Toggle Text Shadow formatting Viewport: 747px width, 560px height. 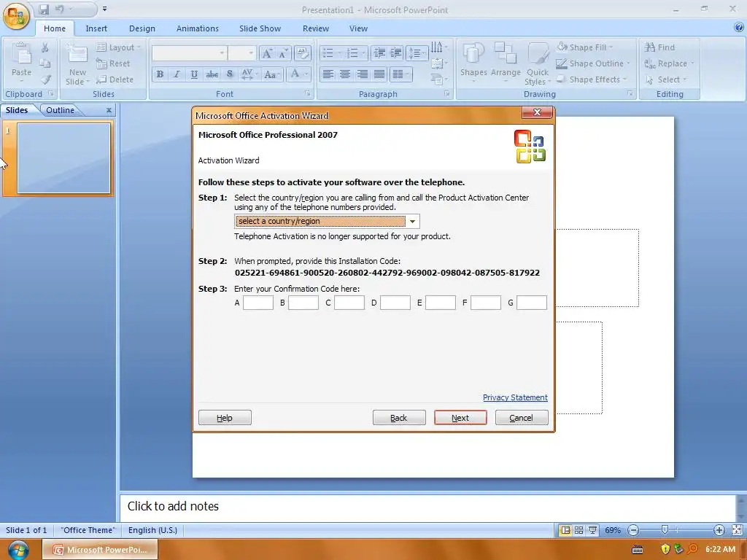[x=230, y=74]
